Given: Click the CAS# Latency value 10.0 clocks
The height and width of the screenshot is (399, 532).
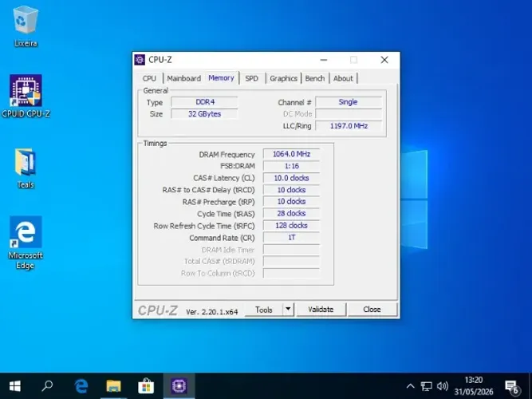Looking at the screenshot, I should click(291, 178).
